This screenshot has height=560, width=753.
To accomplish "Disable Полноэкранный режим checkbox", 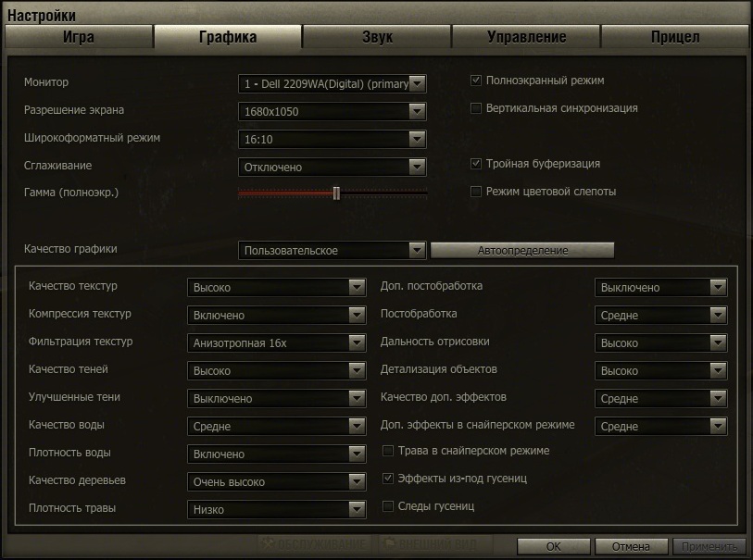I will [476, 81].
